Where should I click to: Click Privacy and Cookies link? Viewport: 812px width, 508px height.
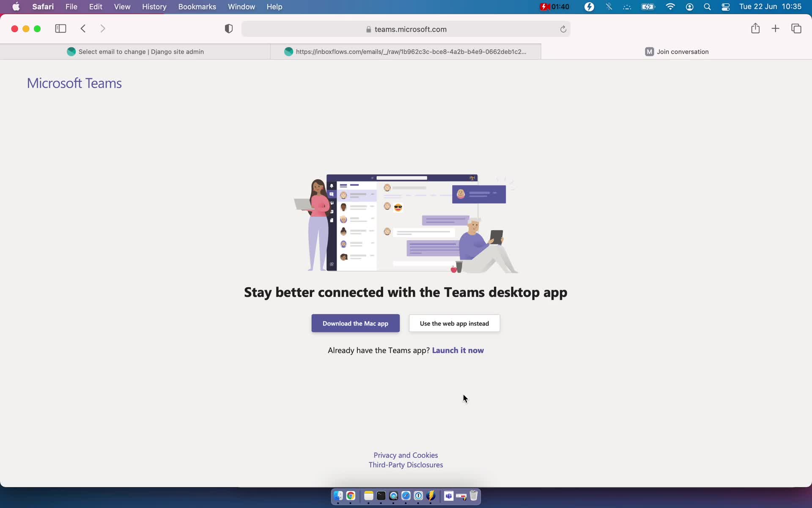406,455
